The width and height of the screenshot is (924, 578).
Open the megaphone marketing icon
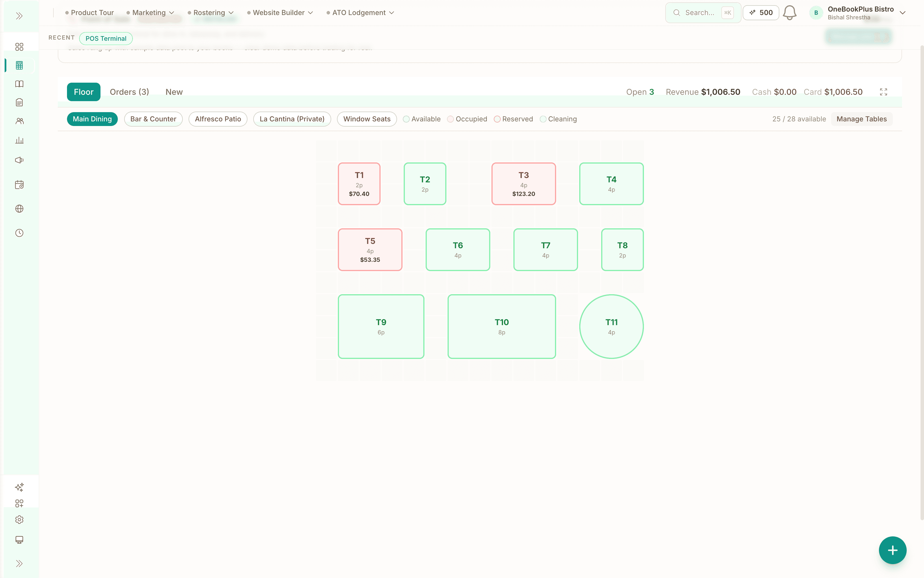[19, 160]
